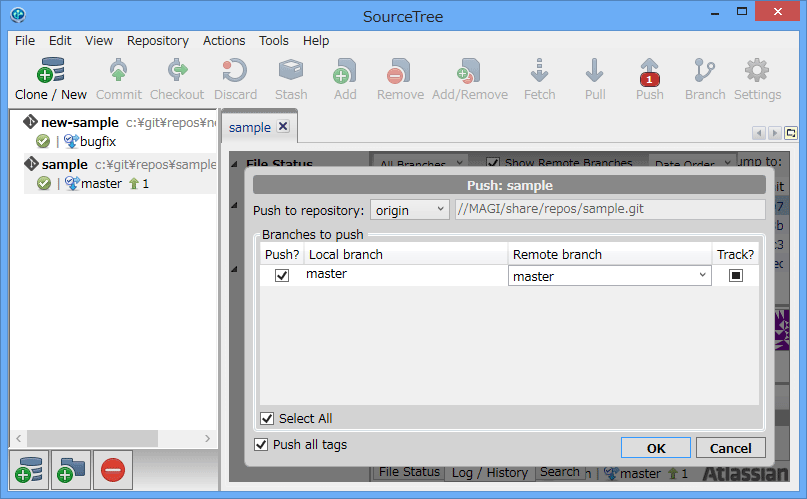Open the Push to repository origin dropdown

click(409, 210)
